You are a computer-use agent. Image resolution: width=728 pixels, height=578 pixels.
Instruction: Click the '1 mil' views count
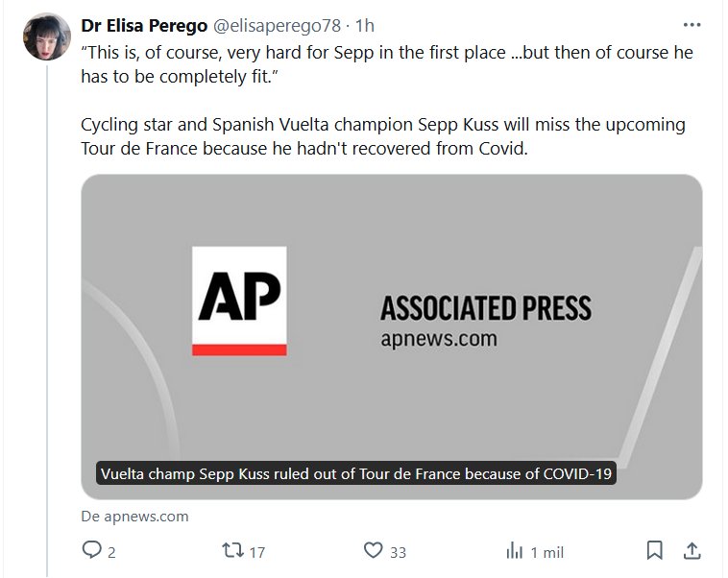[x=547, y=552]
